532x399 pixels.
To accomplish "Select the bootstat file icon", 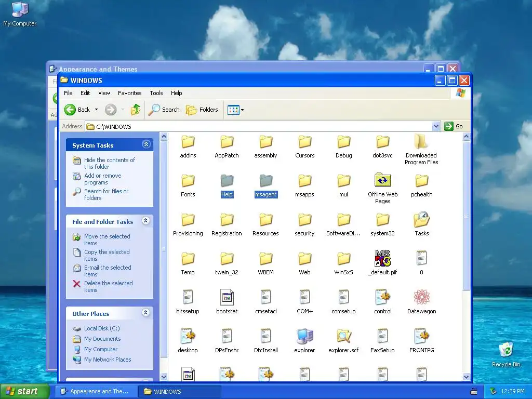I will 227,298.
